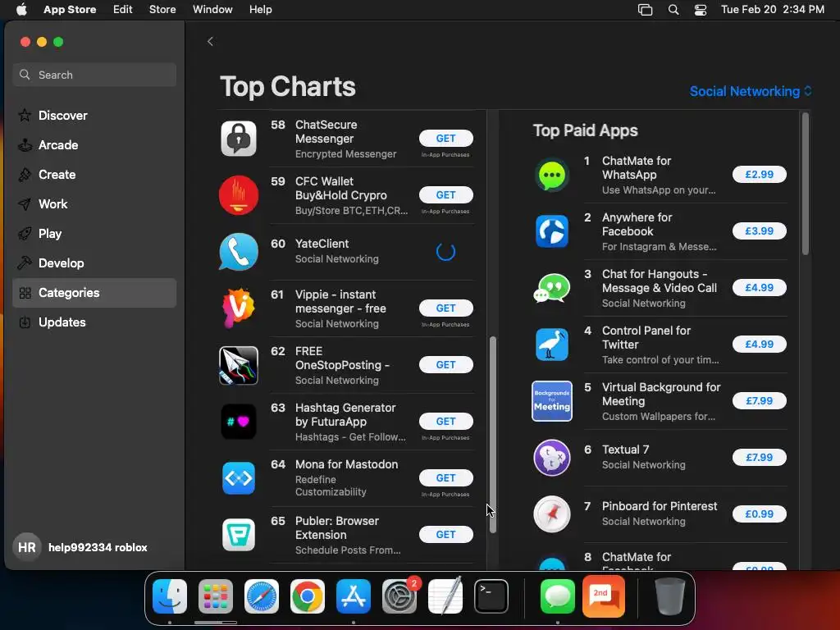Open the Control Panel for Twitter icon
Viewport: 840px width, 630px height.
click(552, 345)
